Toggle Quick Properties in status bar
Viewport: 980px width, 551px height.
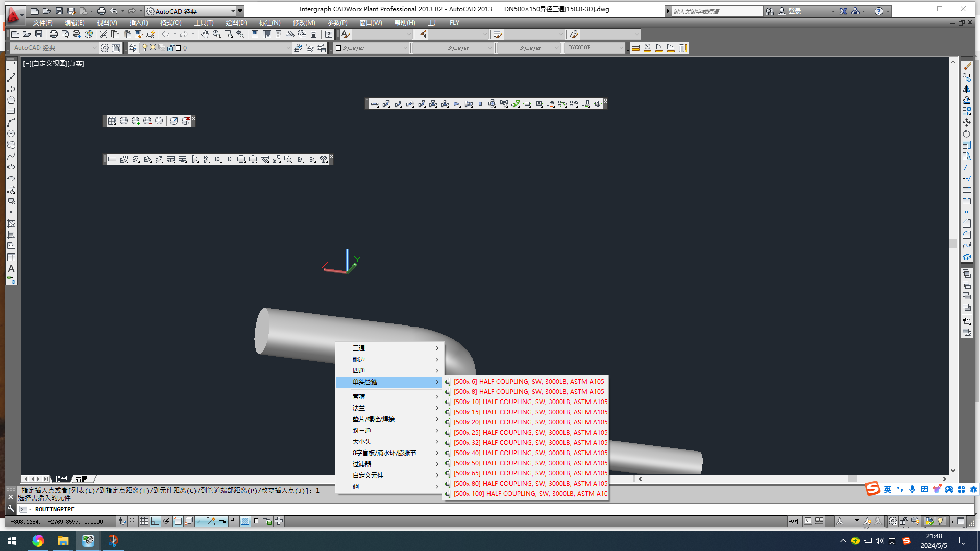(x=256, y=521)
